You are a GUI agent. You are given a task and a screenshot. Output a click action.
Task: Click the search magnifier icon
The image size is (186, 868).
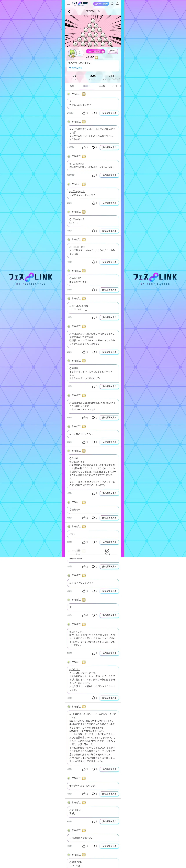click(x=112, y=4)
